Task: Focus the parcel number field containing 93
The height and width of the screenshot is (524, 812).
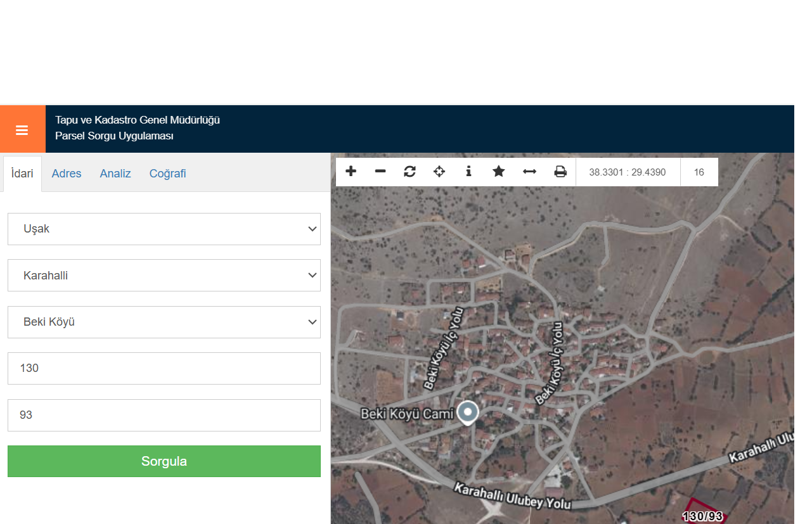Action: [164, 415]
